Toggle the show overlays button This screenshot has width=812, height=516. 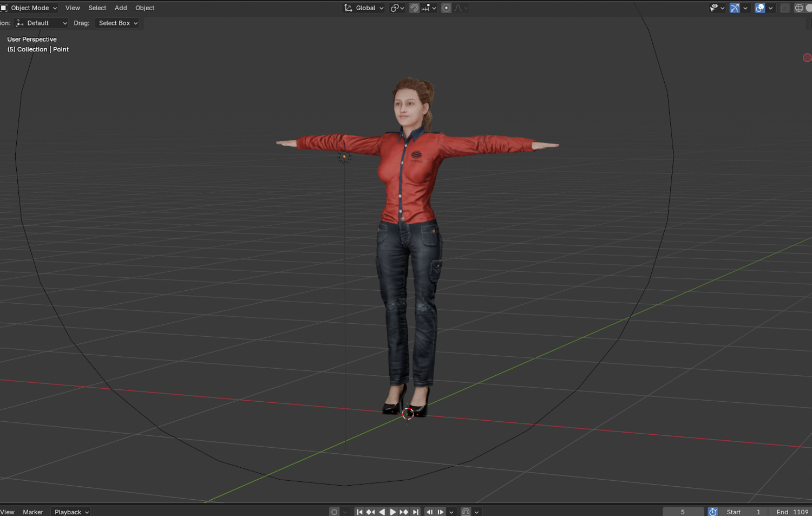760,8
